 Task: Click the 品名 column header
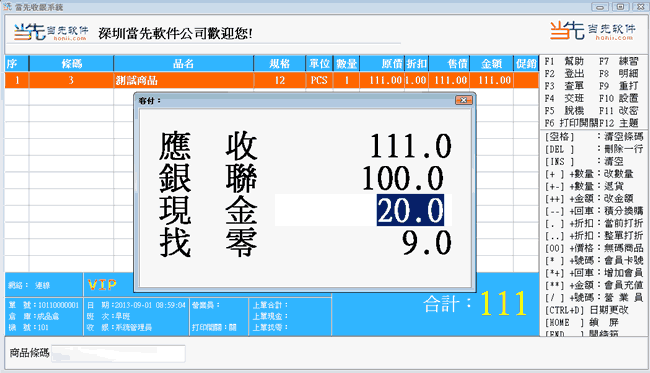coord(184,63)
